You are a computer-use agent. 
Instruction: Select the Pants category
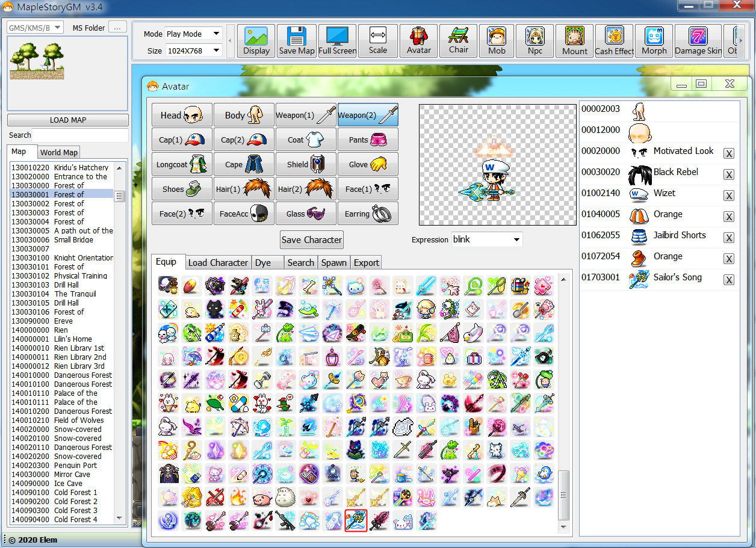[x=368, y=140]
